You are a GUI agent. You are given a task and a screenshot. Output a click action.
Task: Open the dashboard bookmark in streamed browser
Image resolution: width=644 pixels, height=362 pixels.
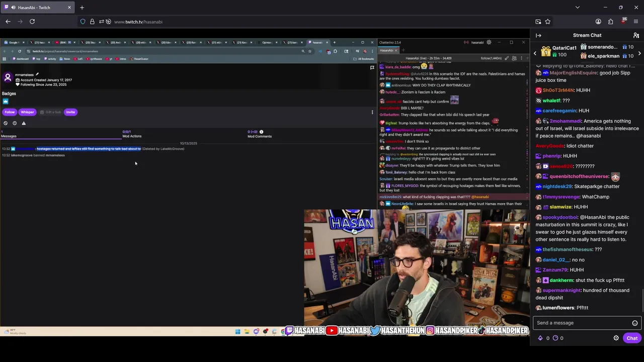coord(21,59)
